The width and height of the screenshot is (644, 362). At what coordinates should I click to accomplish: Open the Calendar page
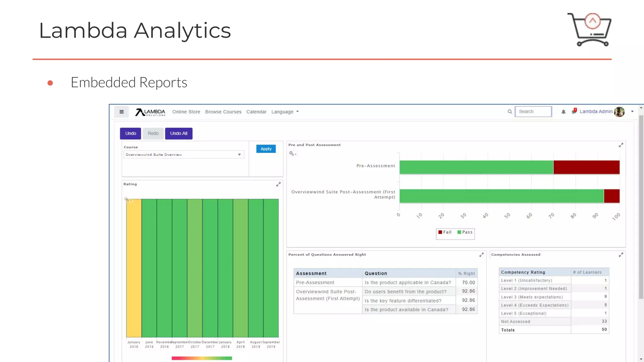[x=256, y=112]
